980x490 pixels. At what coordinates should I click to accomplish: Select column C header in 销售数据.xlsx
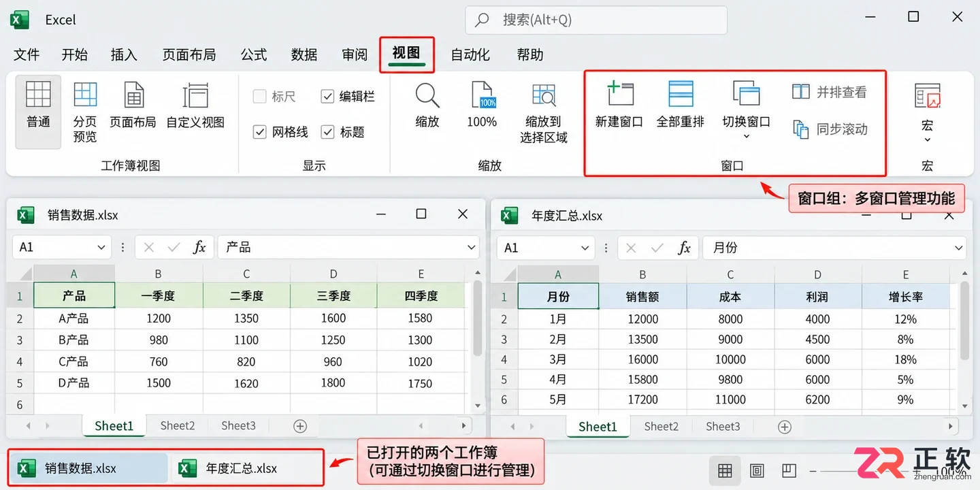(246, 274)
